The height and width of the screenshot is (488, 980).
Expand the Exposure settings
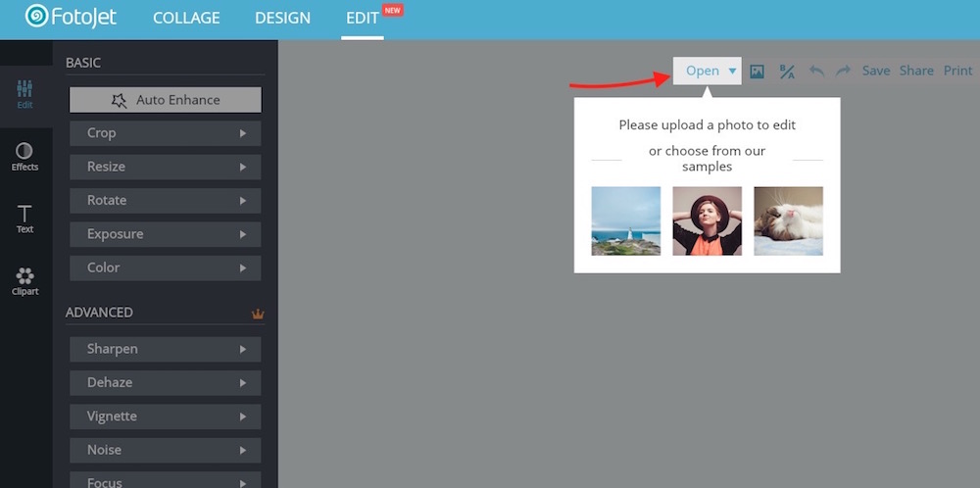[x=166, y=234]
